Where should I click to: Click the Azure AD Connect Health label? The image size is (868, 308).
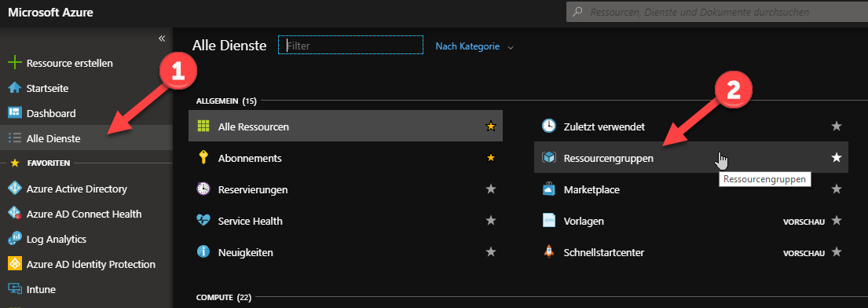pyautogui.click(x=84, y=214)
